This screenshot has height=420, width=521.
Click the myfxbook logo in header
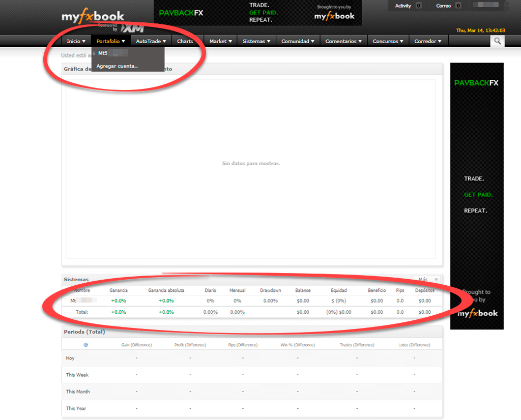point(93,17)
